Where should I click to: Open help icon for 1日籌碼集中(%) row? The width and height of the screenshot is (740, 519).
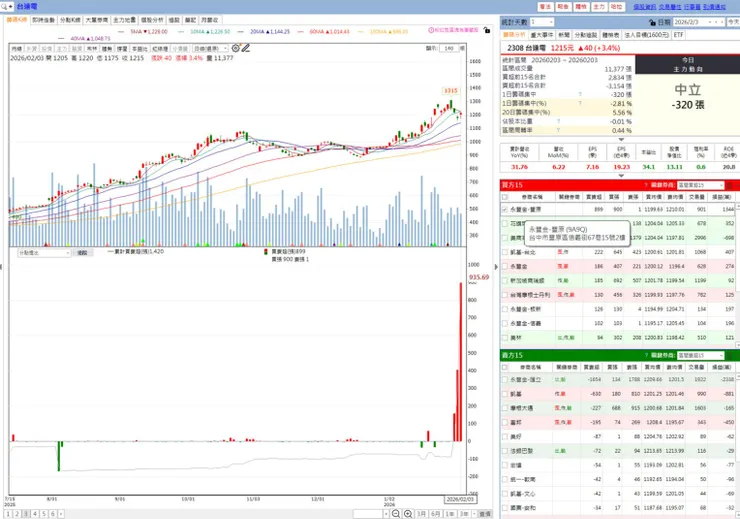(x=580, y=103)
